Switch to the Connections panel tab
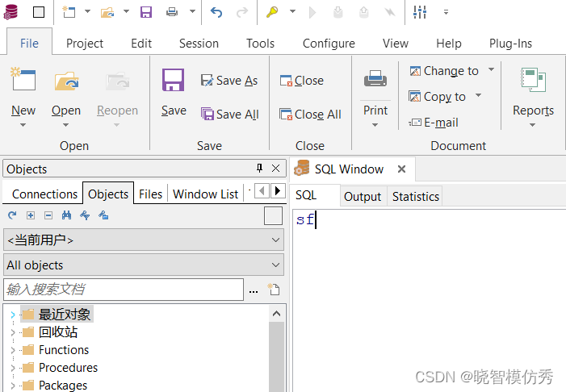The width and height of the screenshot is (566, 392). 44,194
